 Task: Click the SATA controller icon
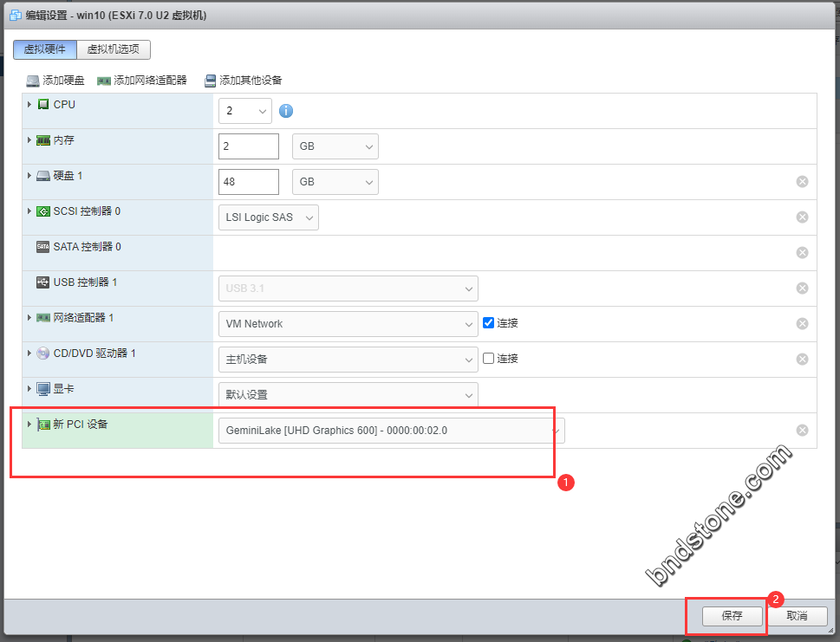coord(42,247)
